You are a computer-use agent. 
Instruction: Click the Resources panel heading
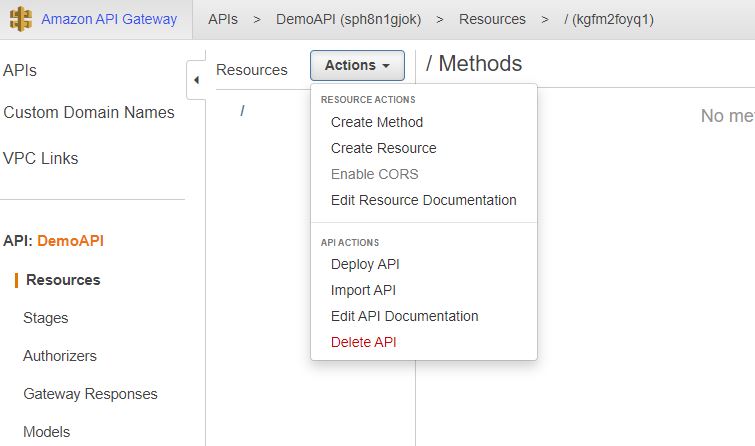252,70
